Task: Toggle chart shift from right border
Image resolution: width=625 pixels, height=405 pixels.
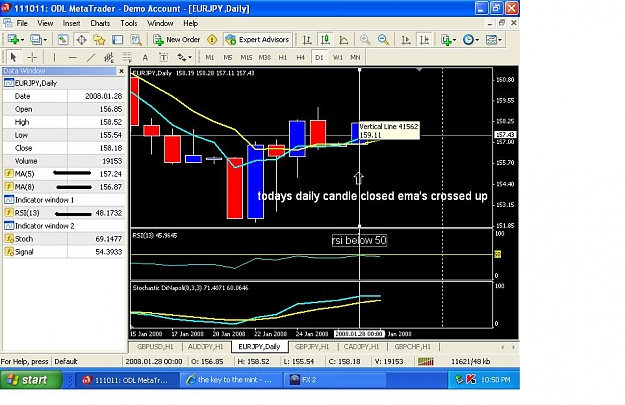Action: click(425, 39)
